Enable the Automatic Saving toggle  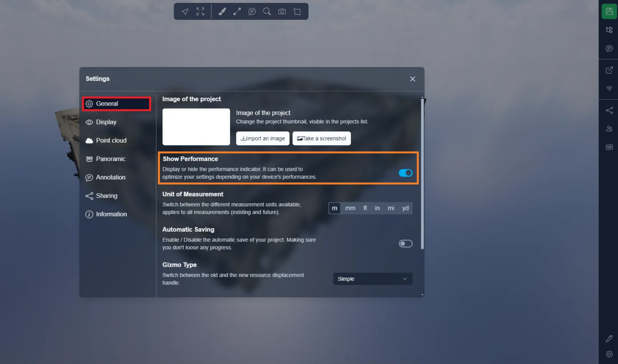[x=405, y=244]
